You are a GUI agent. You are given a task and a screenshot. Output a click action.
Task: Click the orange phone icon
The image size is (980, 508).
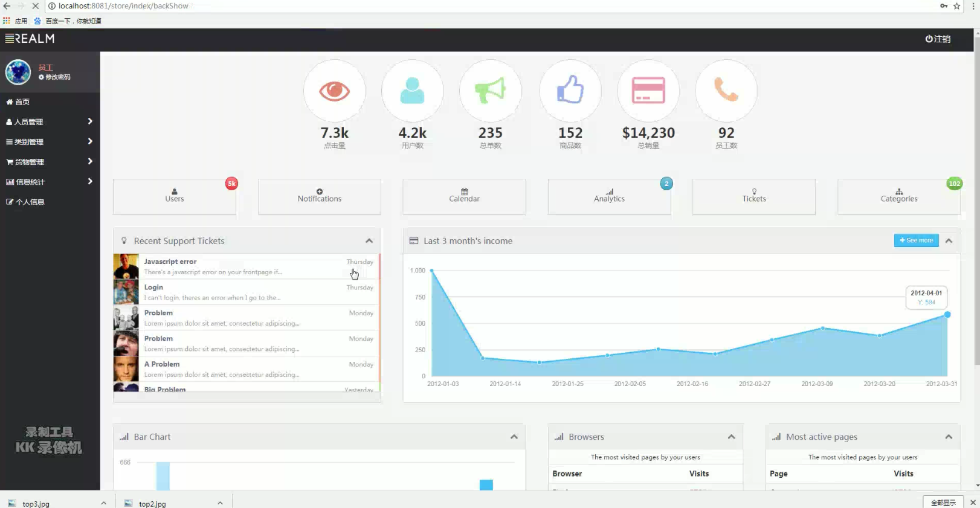click(x=726, y=90)
